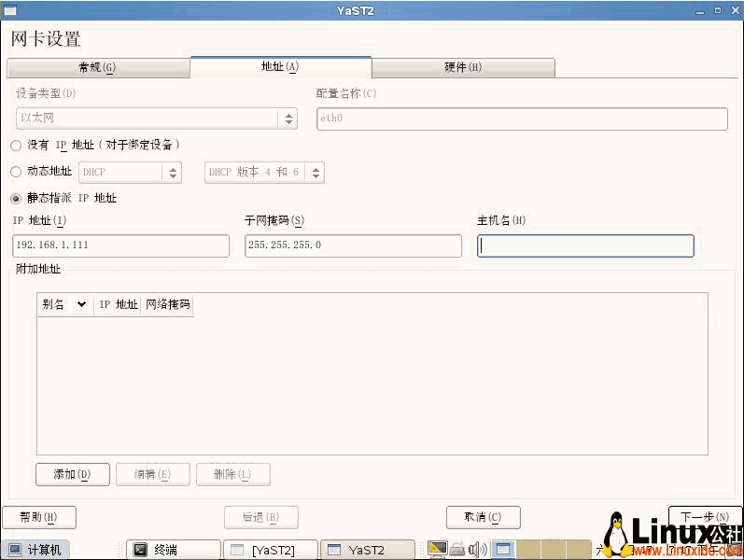This screenshot has width=744, height=560.
Task: Open the window menu icon in title bar
Action: (10, 10)
